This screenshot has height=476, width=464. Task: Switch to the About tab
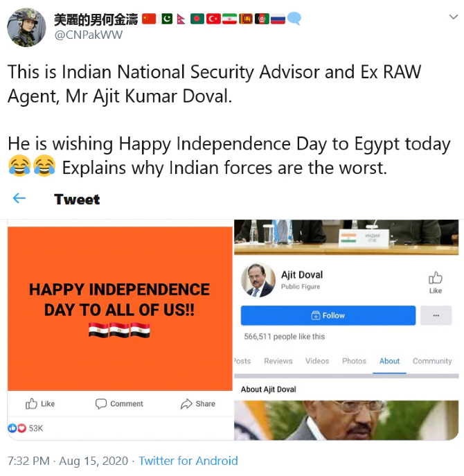(x=389, y=361)
